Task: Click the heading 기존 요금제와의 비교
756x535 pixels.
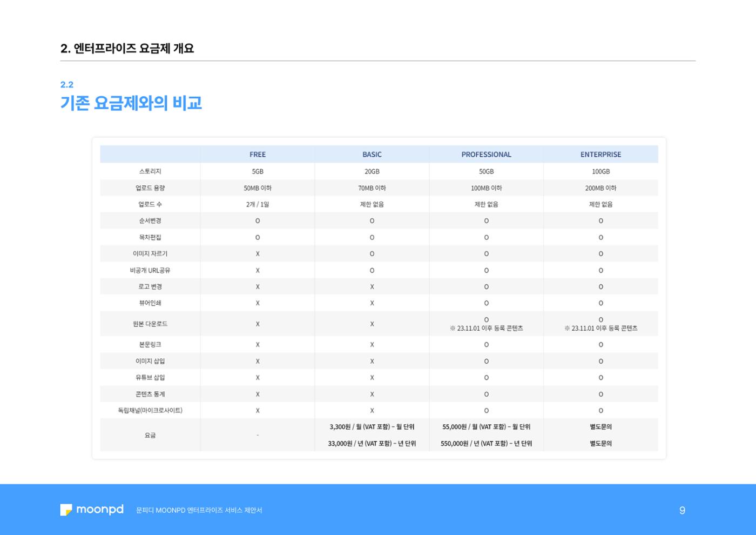Action: tap(131, 103)
